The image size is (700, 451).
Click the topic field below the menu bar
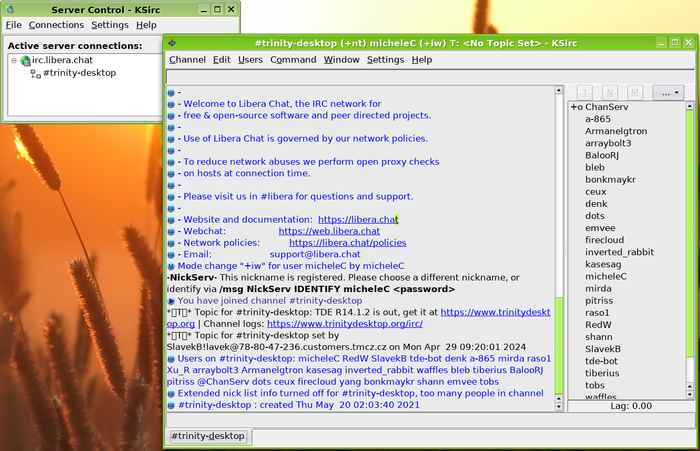coord(430,77)
